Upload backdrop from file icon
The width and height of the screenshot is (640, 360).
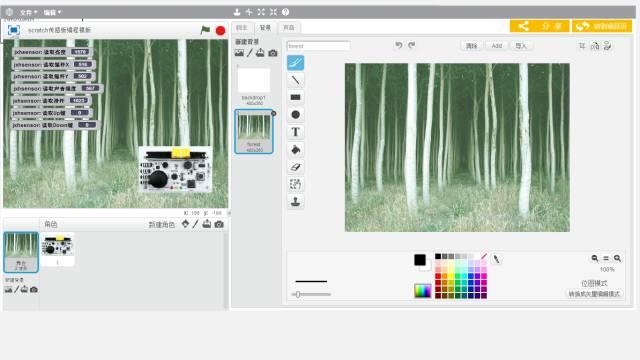(x=260, y=53)
